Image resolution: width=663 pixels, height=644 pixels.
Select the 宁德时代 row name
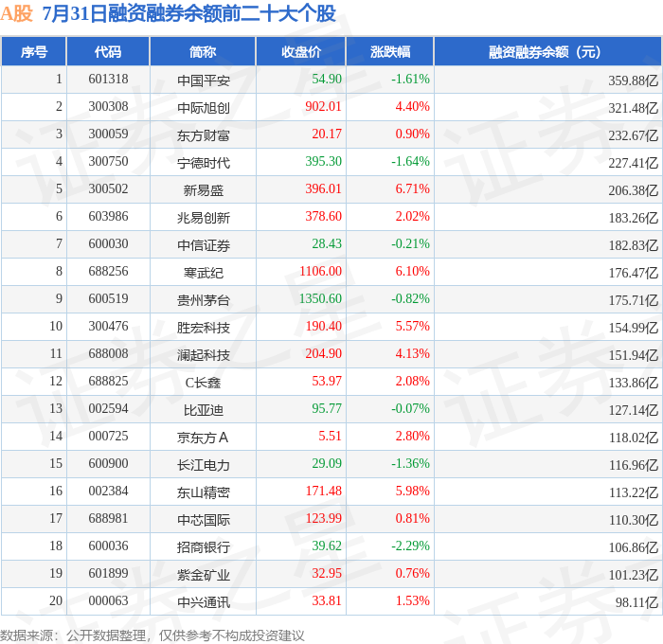[x=204, y=163]
